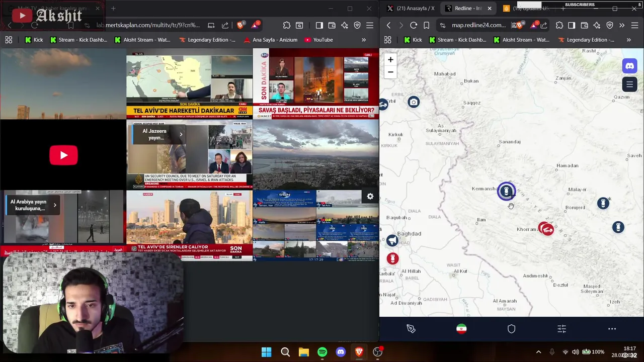Image resolution: width=644 pixels, height=362 pixels.
Task: Select the Redline tab
Action: 468,9
